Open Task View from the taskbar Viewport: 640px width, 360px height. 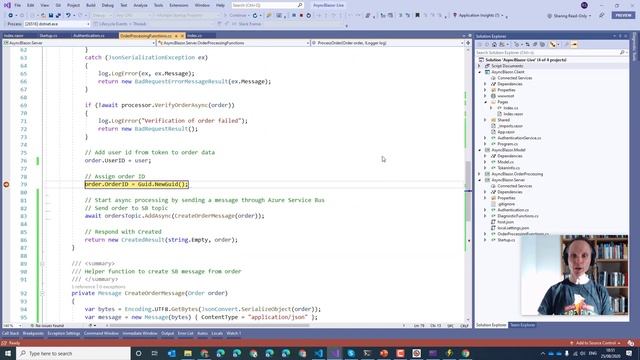coord(155,353)
